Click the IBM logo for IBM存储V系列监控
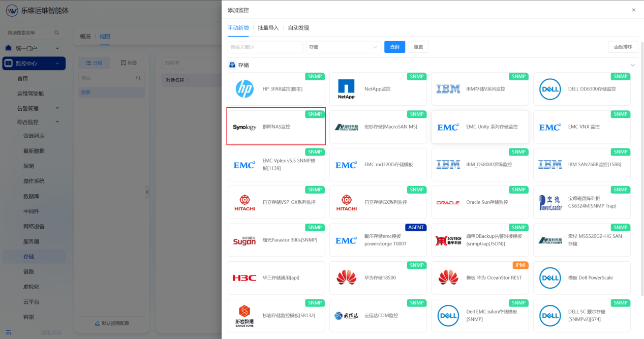The height and width of the screenshot is (339, 644). point(448,89)
